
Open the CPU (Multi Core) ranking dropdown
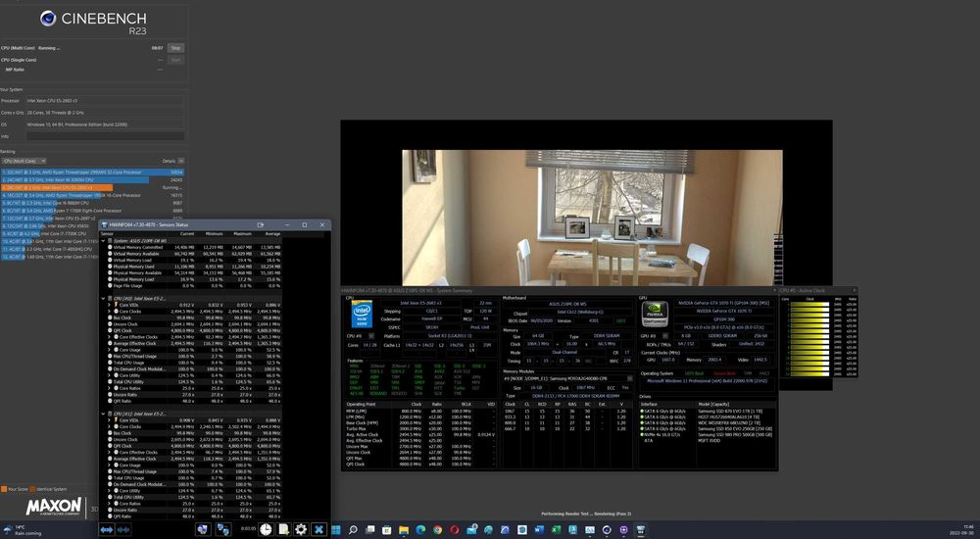pos(24,161)
